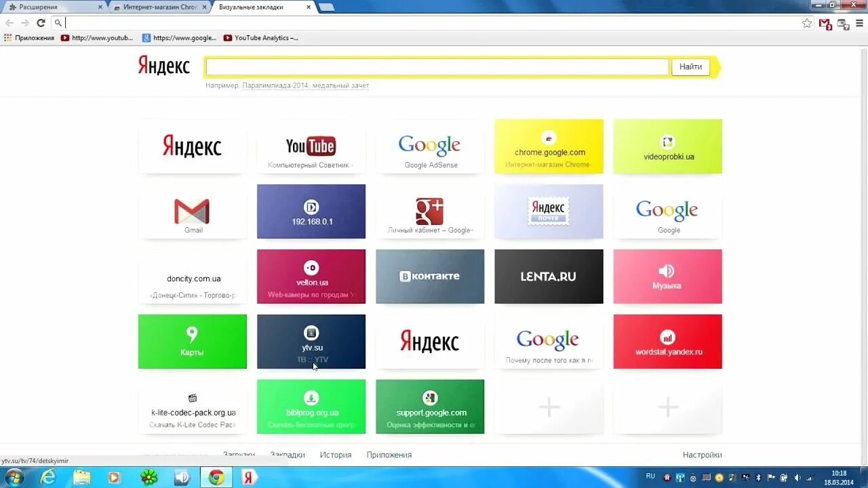Click the browser Forward arrow
The image size is (868, 488).
(x=25, y=22)
